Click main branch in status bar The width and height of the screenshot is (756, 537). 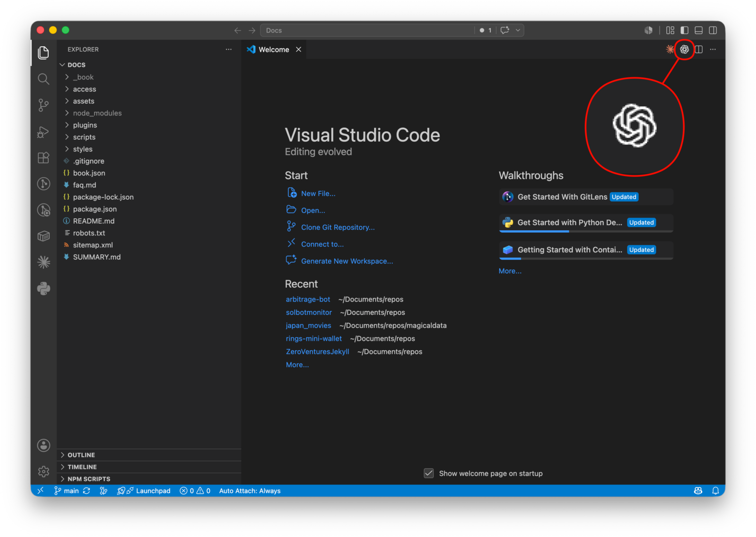coord(66,491)
